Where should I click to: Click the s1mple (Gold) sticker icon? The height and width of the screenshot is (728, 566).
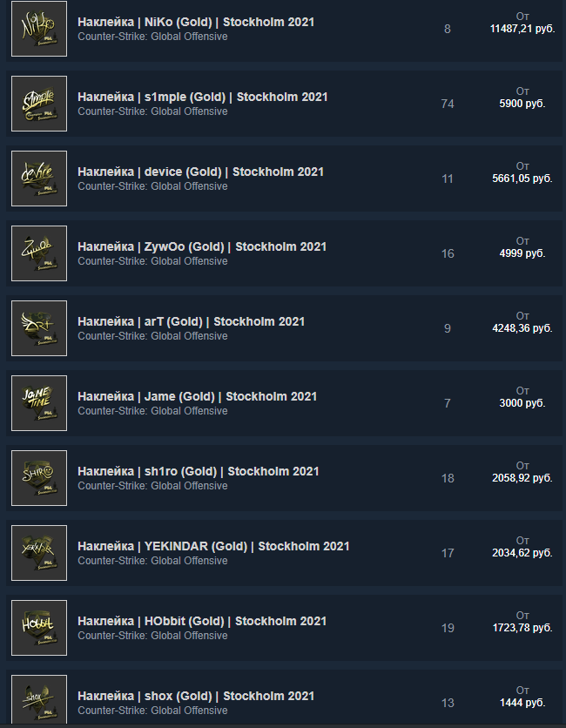[39, 104]
